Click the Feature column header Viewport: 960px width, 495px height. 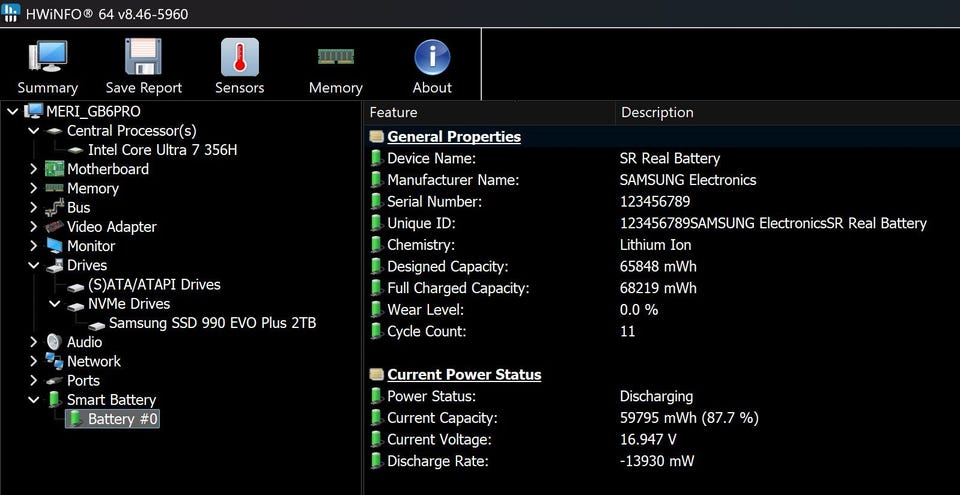click(490, 113)
